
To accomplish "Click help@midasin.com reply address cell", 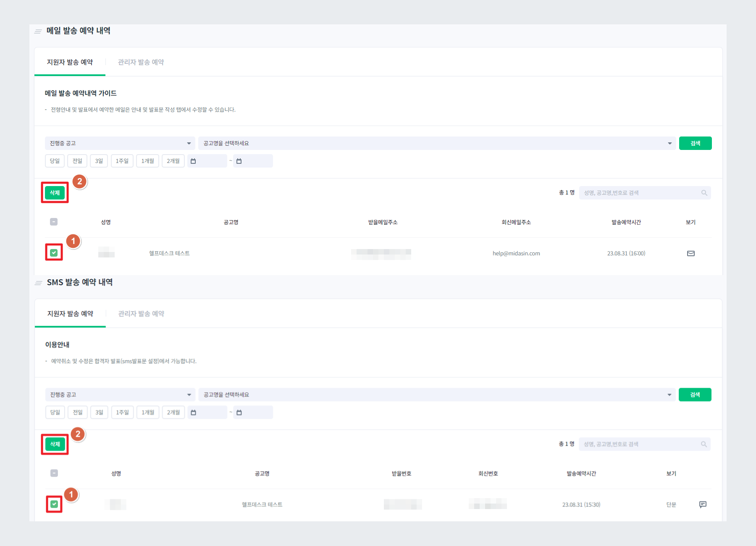I will tap(516, 253).
